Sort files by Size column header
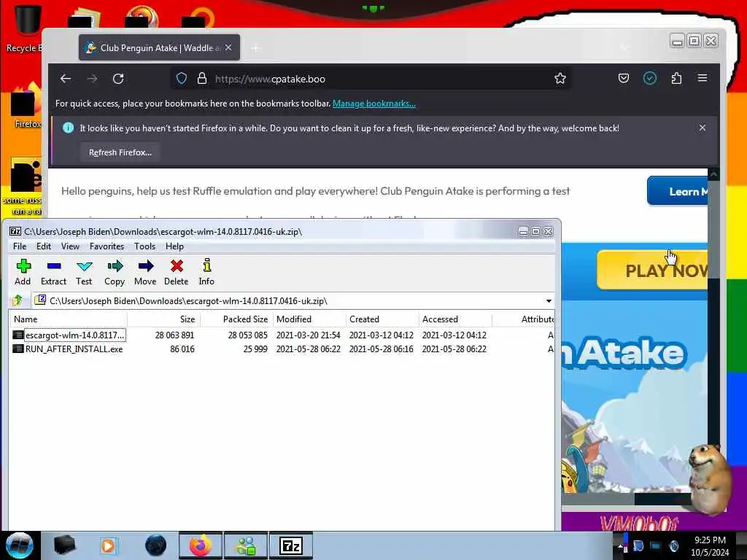 [x=164, y=319]
